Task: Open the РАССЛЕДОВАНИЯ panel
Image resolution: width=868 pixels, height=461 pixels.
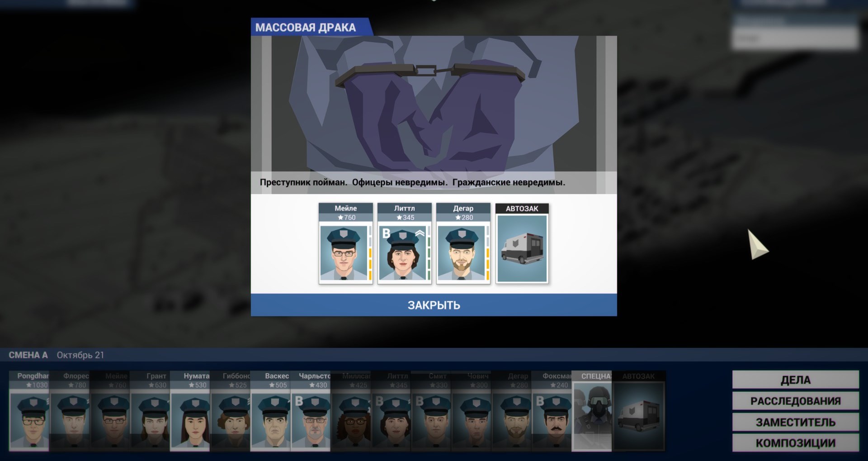Action: [x=795, y=401]
